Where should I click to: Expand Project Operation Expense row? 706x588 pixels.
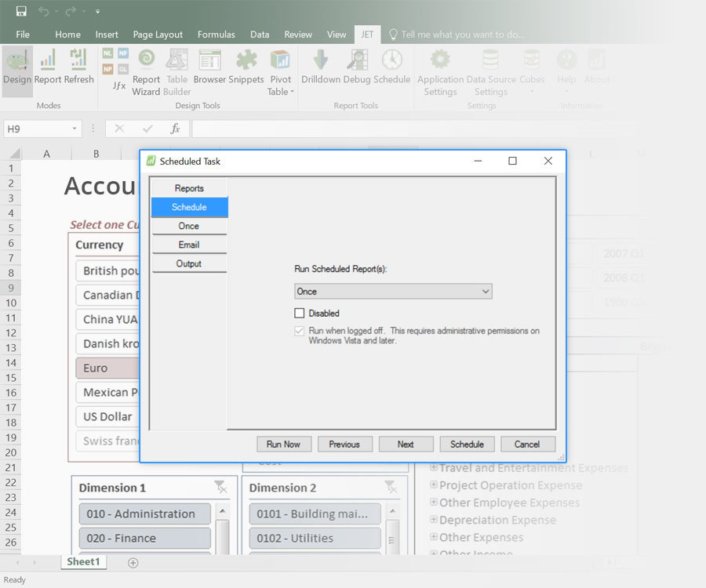tap(433, 485)
